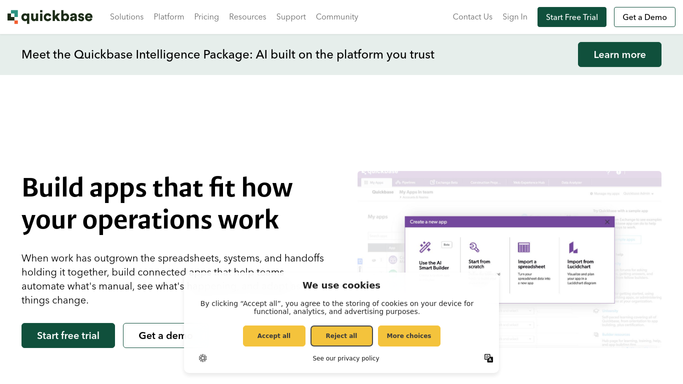Screen dimensions: 683x384
Task: Open More choices for cookies
Action: pyautogui.click(x=409, y=336)
